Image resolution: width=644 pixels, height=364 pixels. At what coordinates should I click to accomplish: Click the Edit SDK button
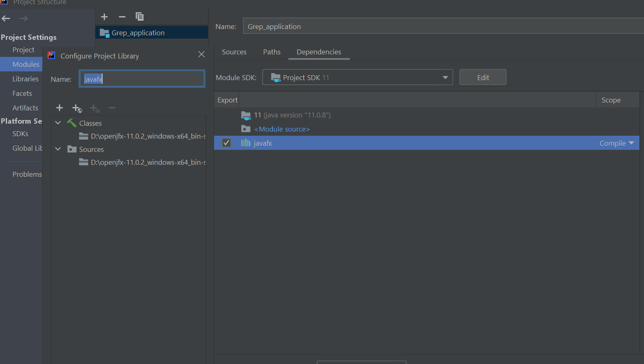coord(483,77)
